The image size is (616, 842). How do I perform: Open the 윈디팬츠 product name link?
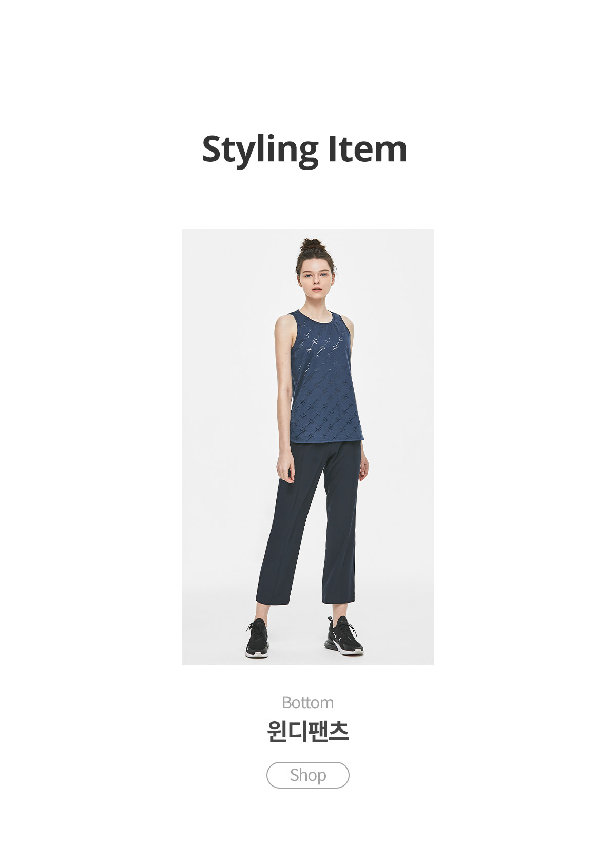[x=307, y=731]
